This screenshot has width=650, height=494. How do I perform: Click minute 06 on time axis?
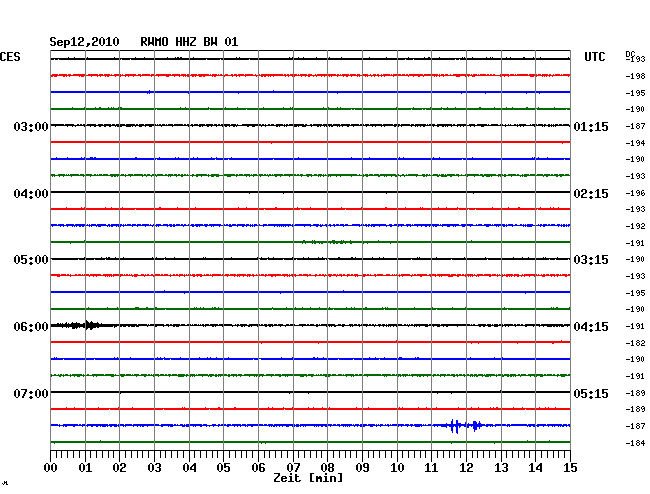[x=258, y=468]
